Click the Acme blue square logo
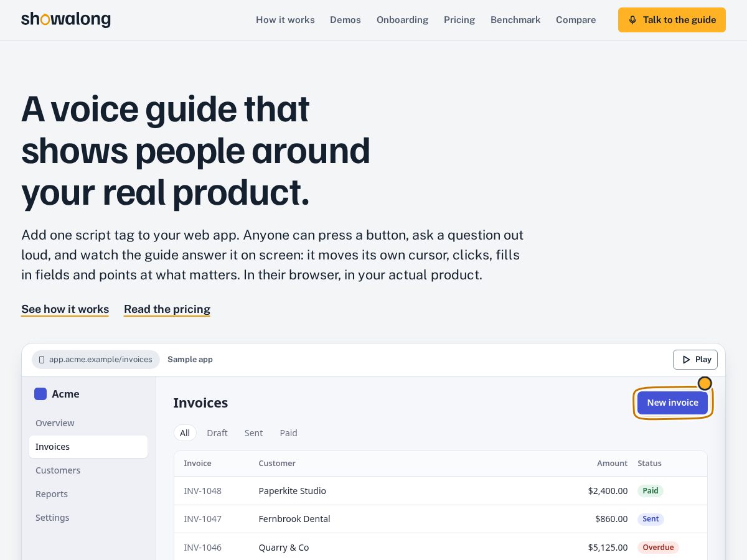The height and width of the screenshot is (560, 747). (40, 394)
